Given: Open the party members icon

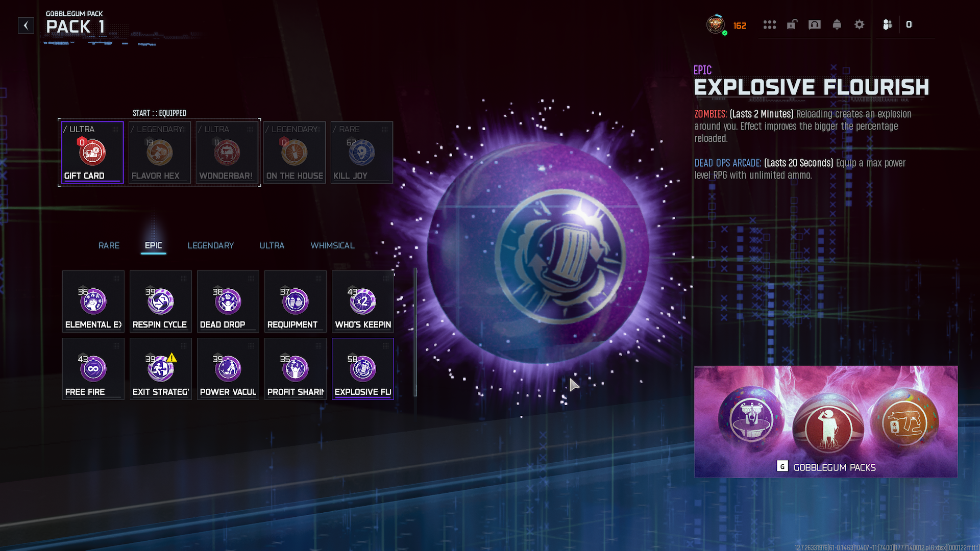Looking at the screenshot, I should click(x=888, y=24).
